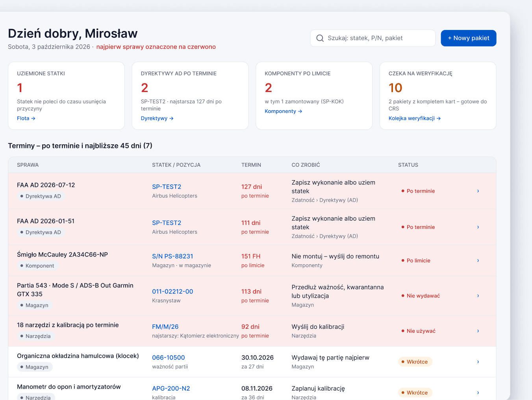Open chevron arrow for FAA AD 2026-07-12 row
Screen dimensions: 532x400
pos(478,191)
